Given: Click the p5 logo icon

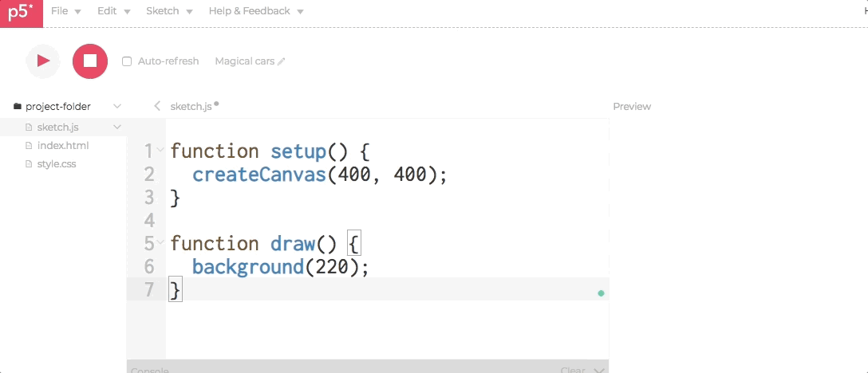Looking at the screenshot, I should click(x=21, y=13).
